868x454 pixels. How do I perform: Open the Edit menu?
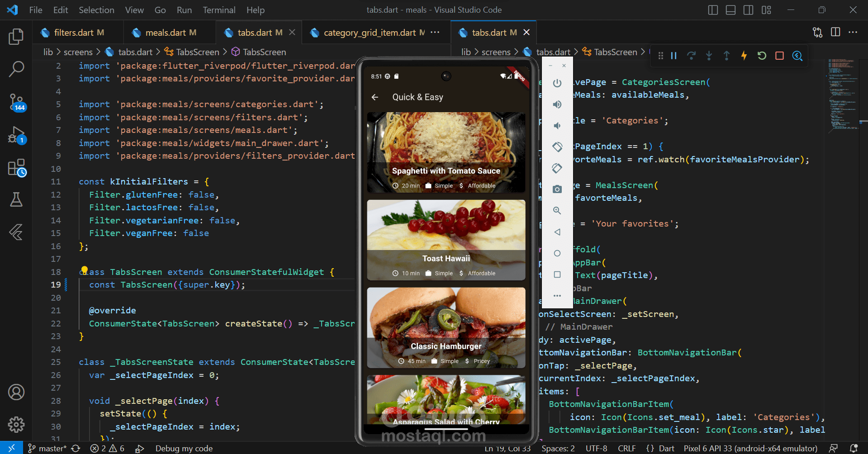click(x=61, y=10)
